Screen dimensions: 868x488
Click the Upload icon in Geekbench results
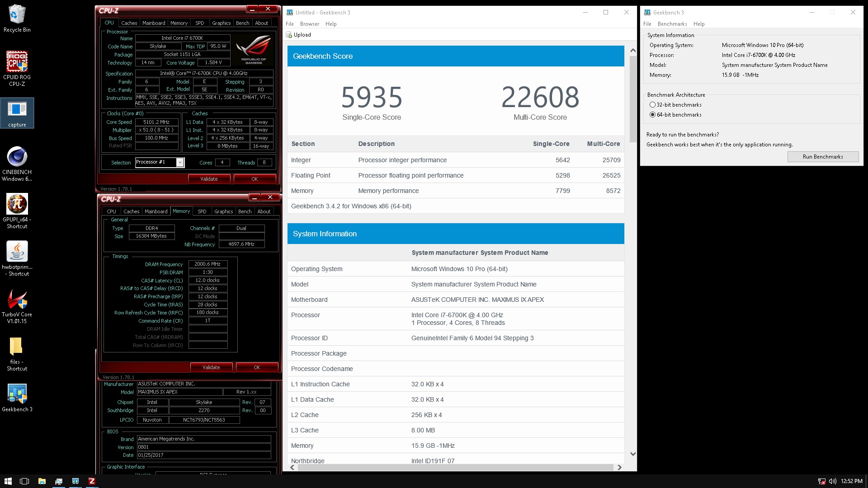pos(289,35)
